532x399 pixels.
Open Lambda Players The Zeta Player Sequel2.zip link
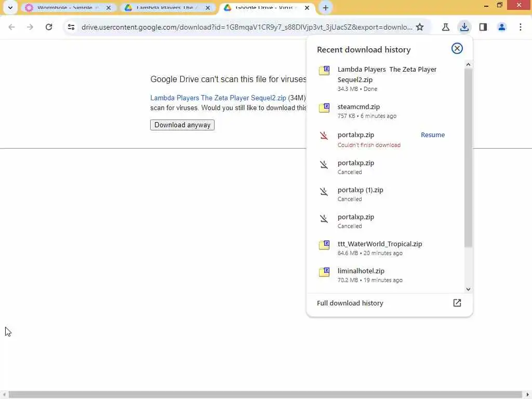pyautogui.click(x=218, y=98)
